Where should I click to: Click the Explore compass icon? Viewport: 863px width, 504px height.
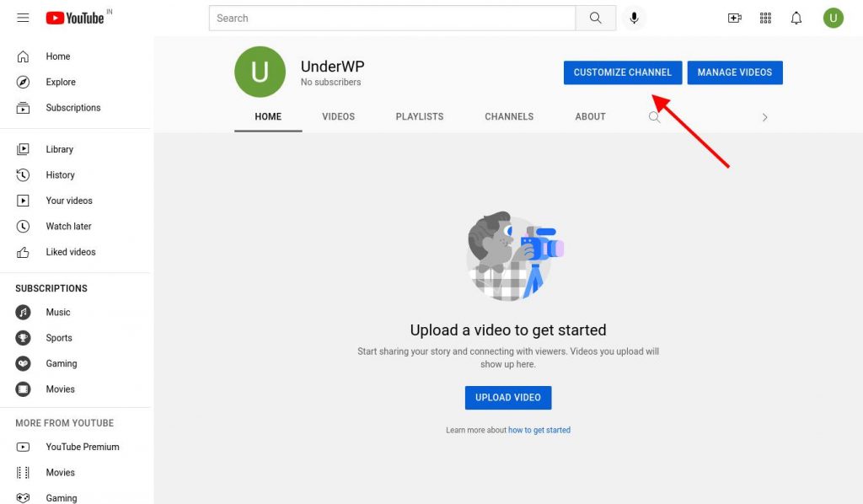tap(23, 82)
